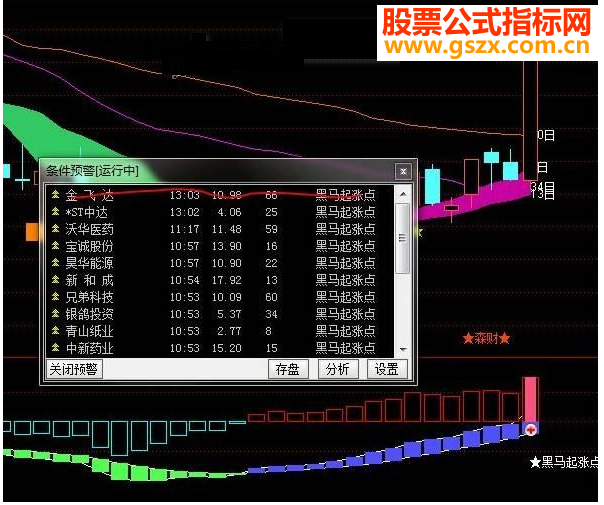Click scrollbar up arrow in alert list
Viewport: 604px width, 505px height.
[x=403, y=195]
